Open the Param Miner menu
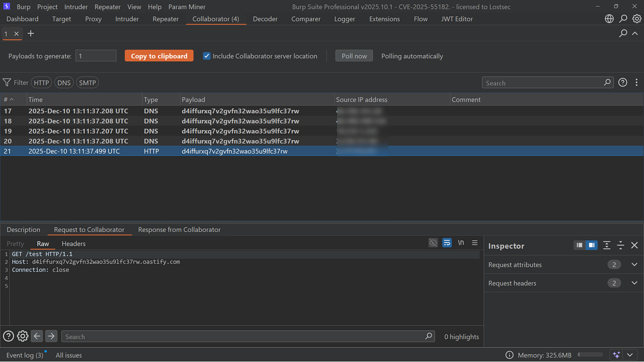Image resolution: width=644 pixels, height=362 pixels. click(187, 7)
